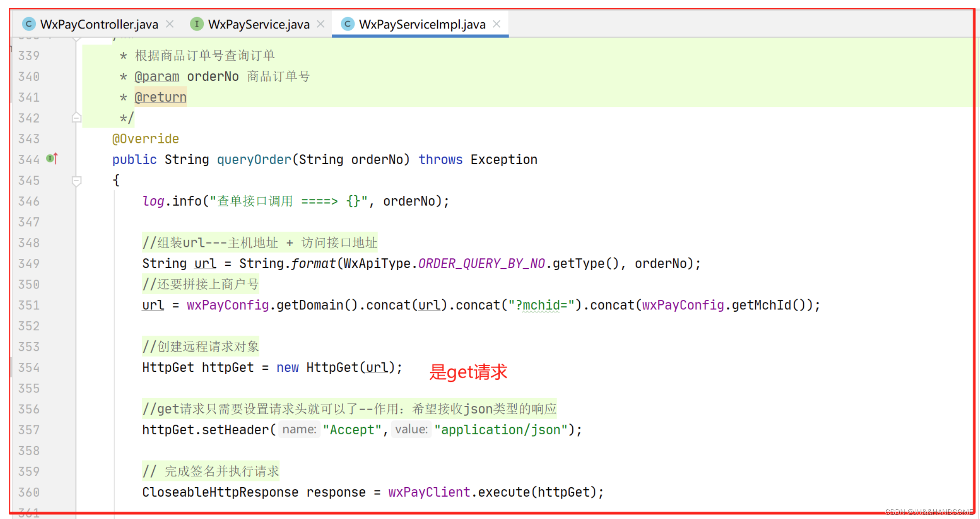
Task: Click the getMchId() method call
Action: tap(772, 305)
